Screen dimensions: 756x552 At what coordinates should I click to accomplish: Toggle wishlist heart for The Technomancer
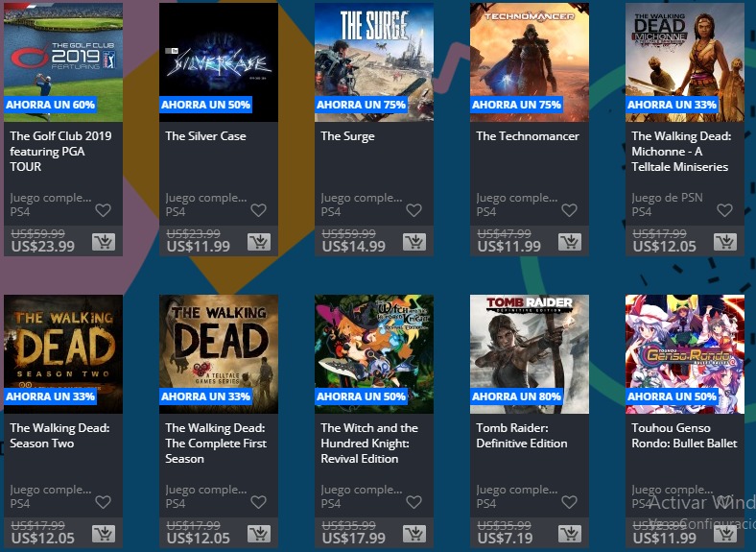[x=570, y=210]
